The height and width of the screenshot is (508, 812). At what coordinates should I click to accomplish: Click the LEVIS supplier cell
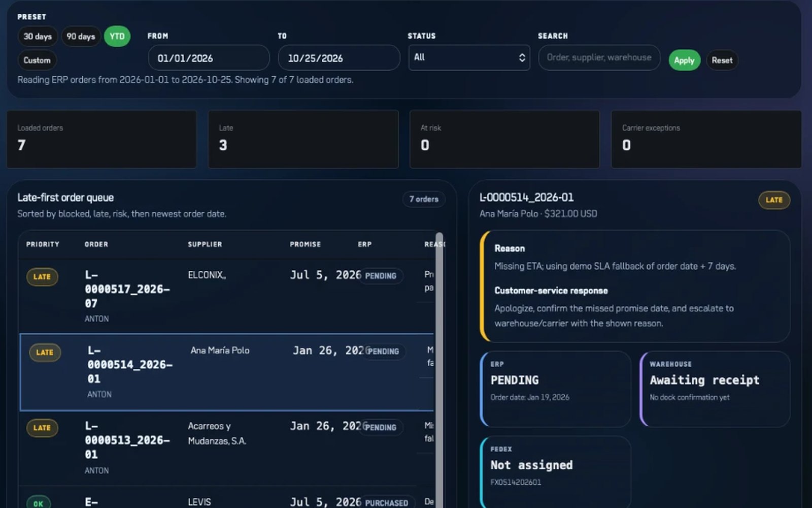199,502
